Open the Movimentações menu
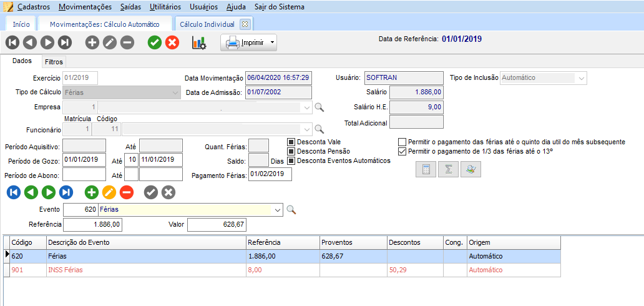 pyautogui.click(x=85, y=7)
